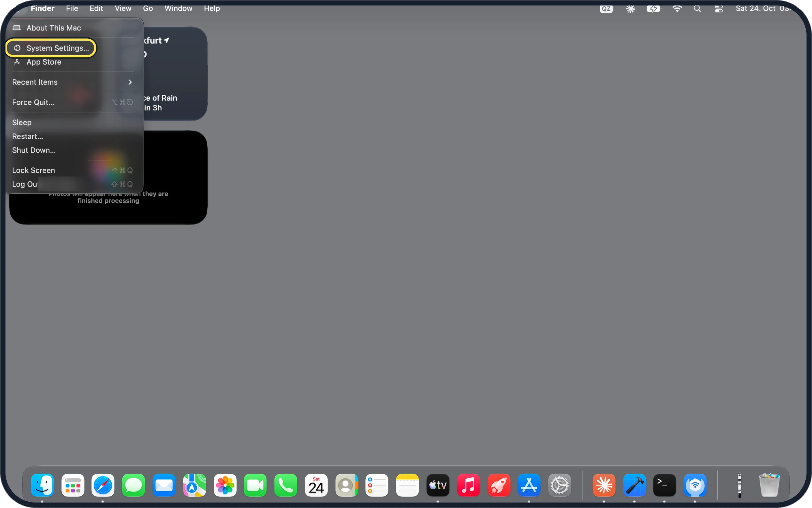
Task: Open the green Phone app icon
Action: tap(285, 485)
